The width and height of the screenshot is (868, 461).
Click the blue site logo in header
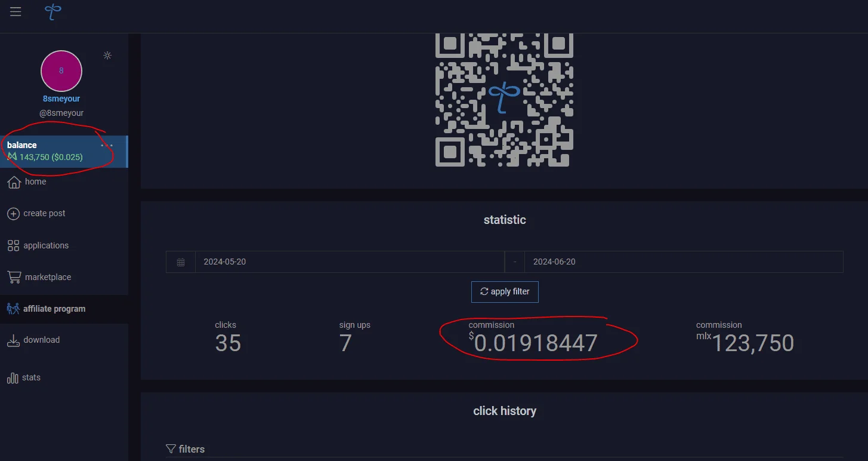53,11
